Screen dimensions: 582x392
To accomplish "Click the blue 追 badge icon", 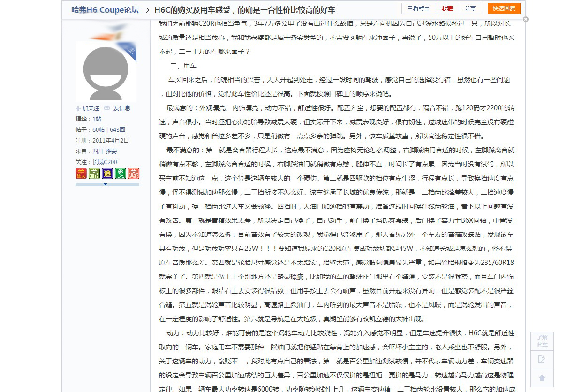I will click(x=107, y=173).
